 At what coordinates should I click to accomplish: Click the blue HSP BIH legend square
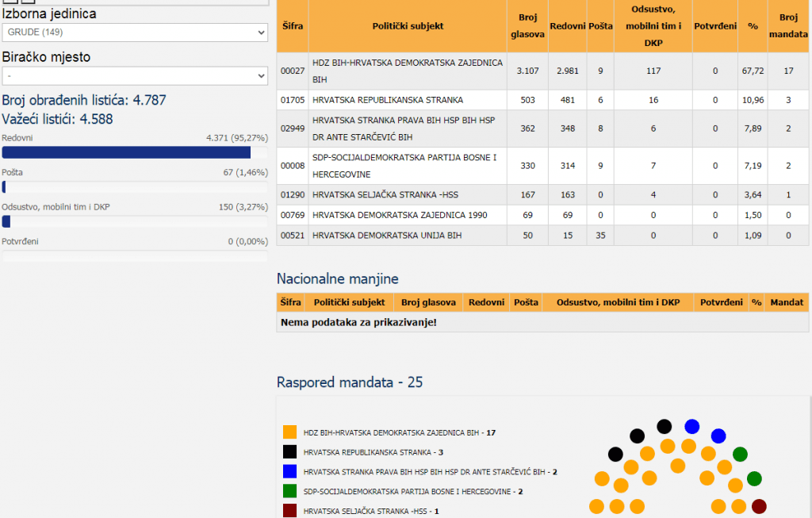(x=289, y=471)
